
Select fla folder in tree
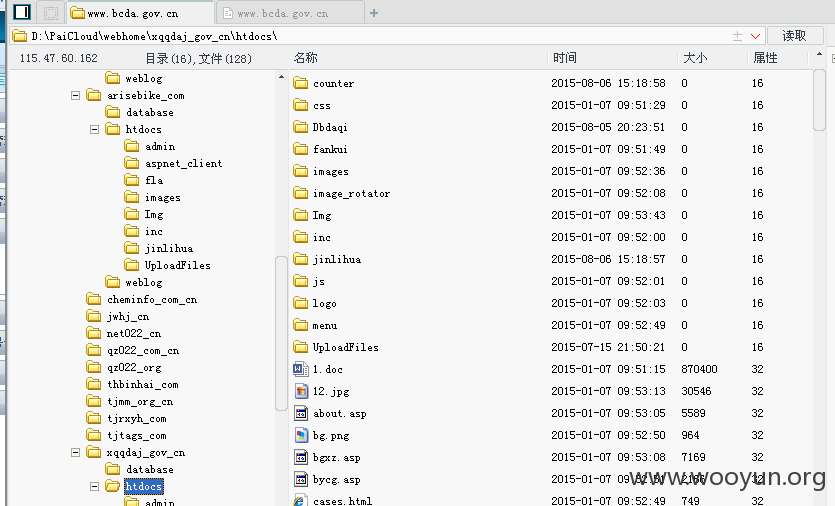154,181
